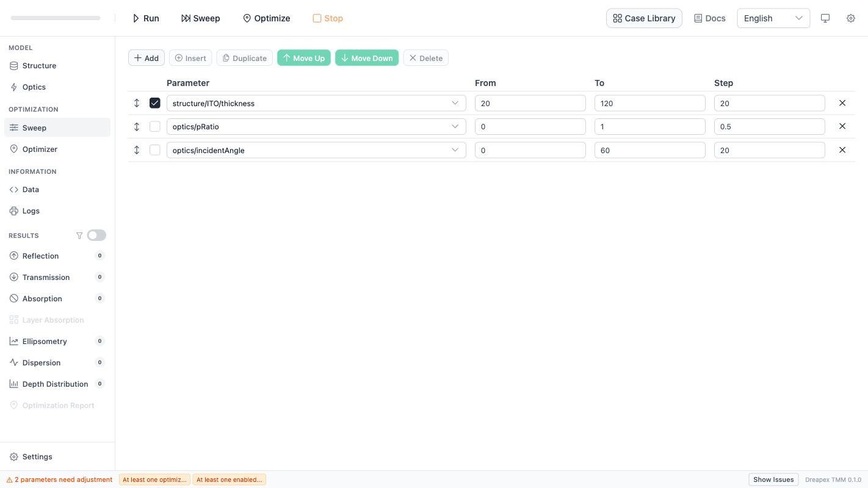
Task: Toggle the Results filter switch
Action: pos(96,235)
